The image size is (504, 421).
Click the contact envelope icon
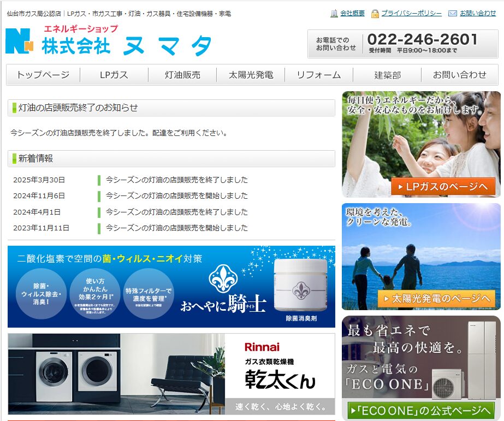[453, 13]
